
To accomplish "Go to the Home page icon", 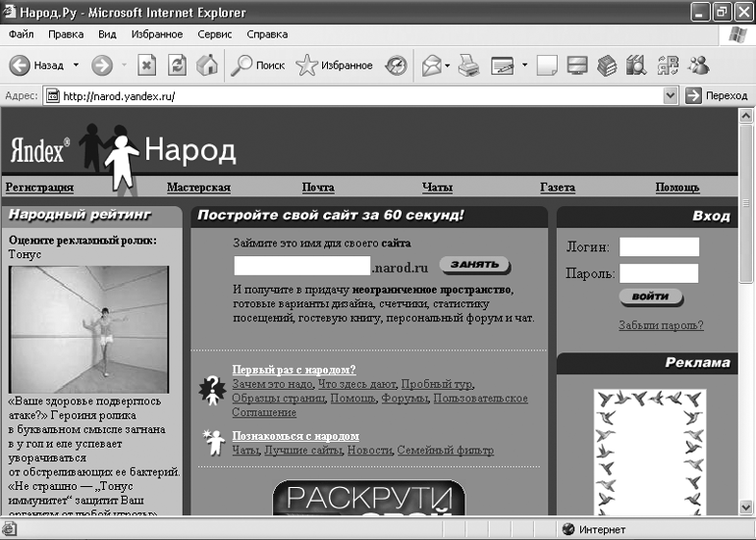I will [x=206, y=66].
